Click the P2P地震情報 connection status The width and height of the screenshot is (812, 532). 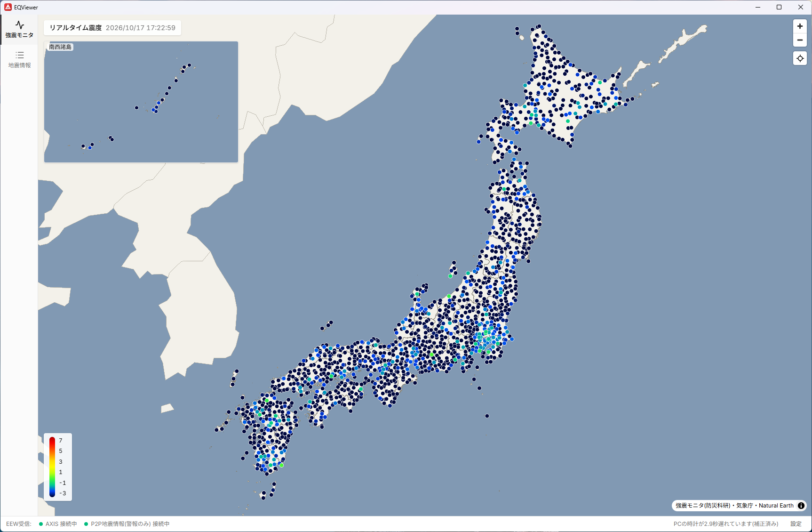127,524
